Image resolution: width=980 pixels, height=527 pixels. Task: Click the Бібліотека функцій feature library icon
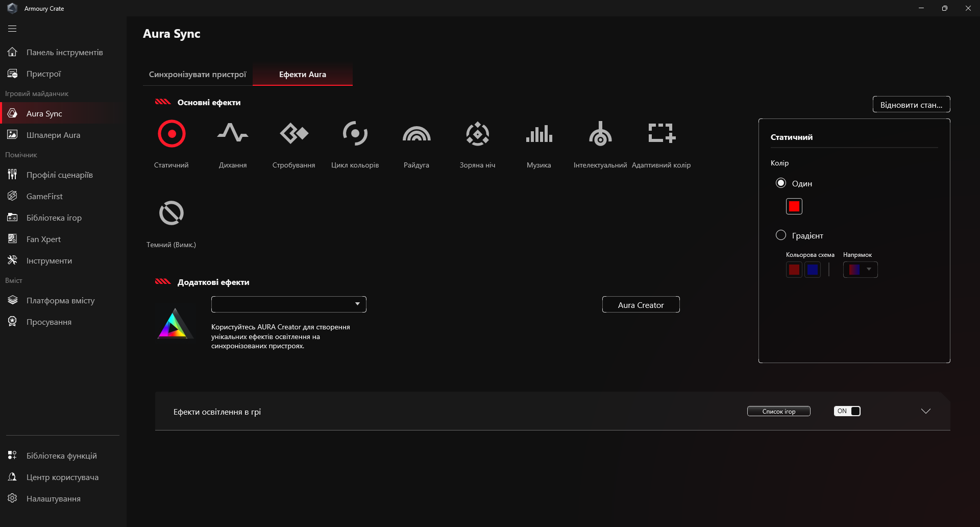pyautogui.click(x=12, y=456)
